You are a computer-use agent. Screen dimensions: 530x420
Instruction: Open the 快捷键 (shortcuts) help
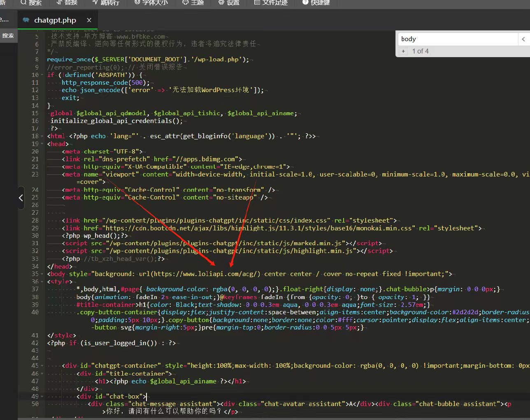(x=316, y=2)
